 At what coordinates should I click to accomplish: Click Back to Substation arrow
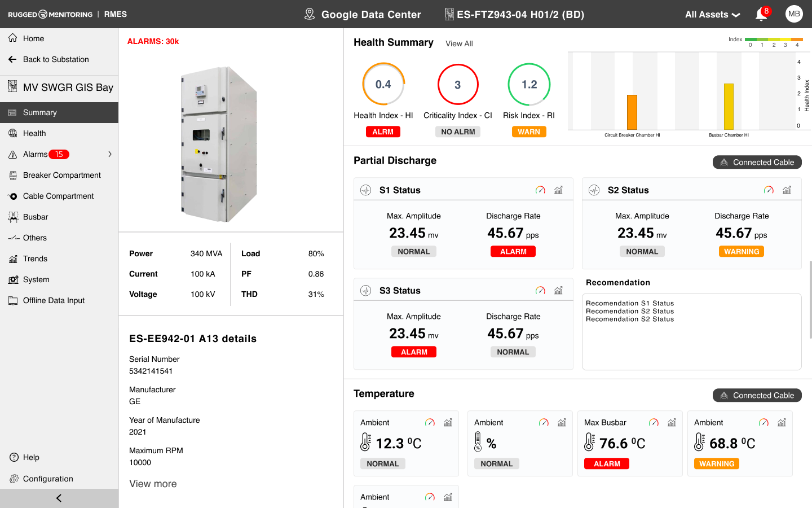(x=12, y=59)
